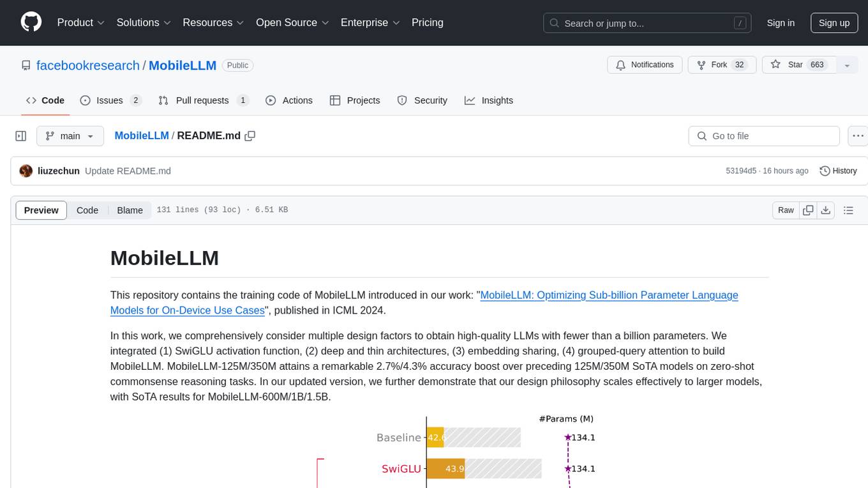Select the Code view

pyautogui.click(x=87, y=210)
